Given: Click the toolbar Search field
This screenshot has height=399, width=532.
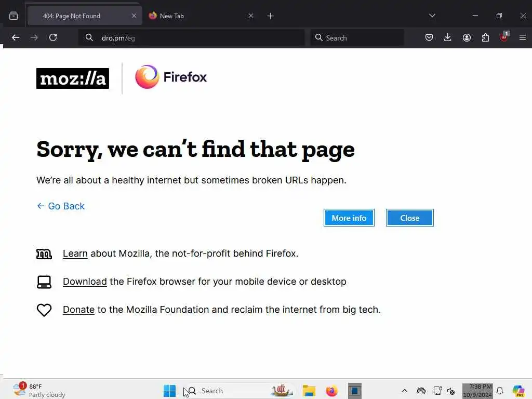Looking at the screenshot, I should coord(357,37).
